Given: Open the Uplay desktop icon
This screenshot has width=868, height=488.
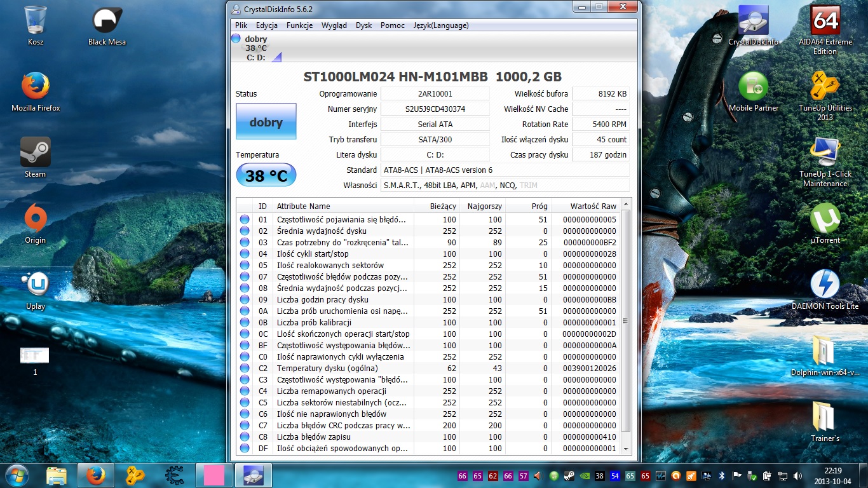Looking at the screenshot, I should [x=36, y=290].
